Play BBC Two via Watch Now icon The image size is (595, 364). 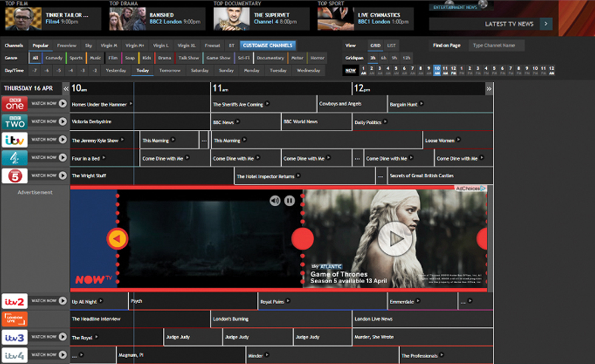(63, 121)
